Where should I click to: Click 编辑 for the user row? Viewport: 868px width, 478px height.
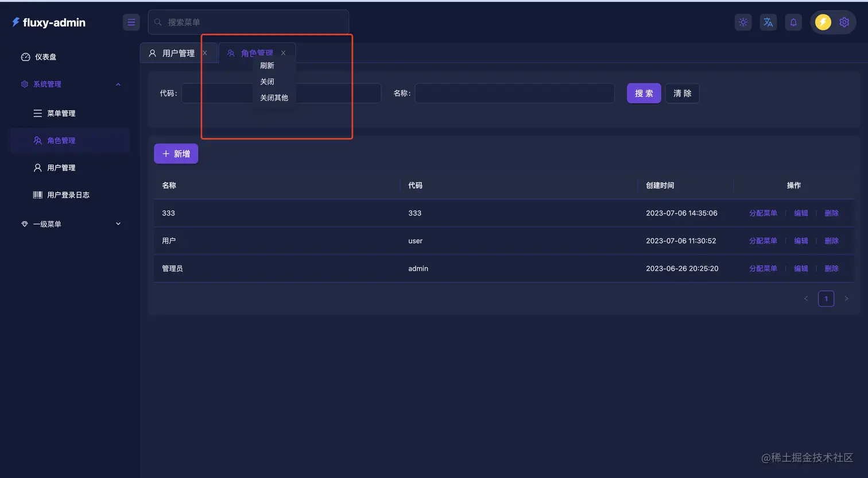click(801, 241)
